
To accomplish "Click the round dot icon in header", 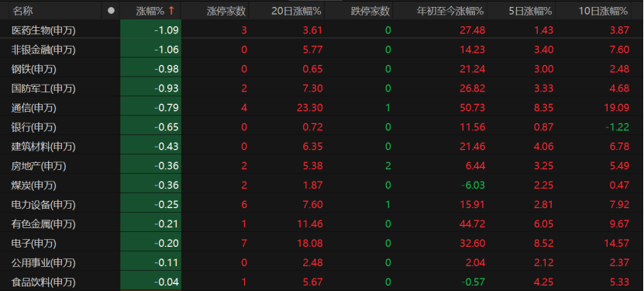I will point(111,11).
